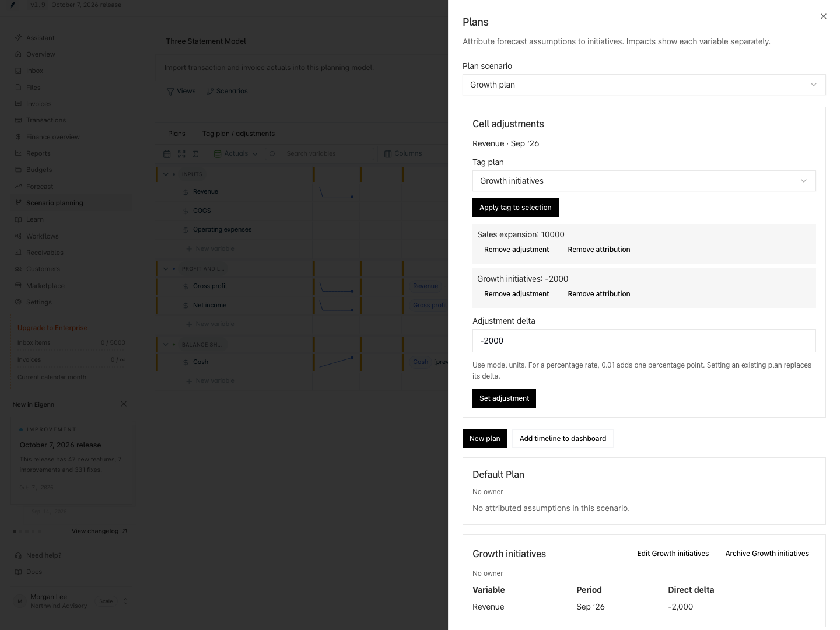Screen dimensions: 840x630
Task: Switch to Tag plan / adjustments tab
Action: click(239, 134)
